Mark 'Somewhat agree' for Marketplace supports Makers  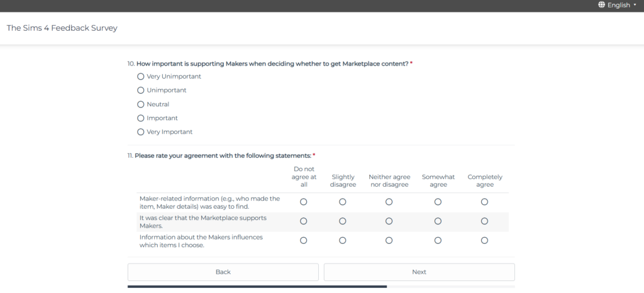point(438,221)
